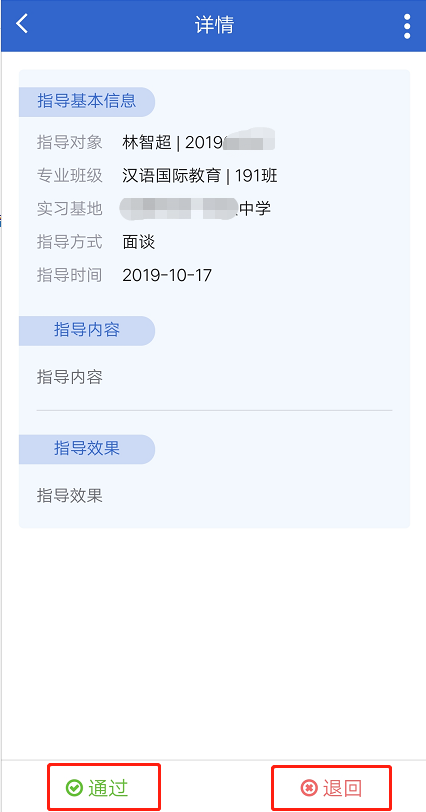Click the 指导对象 field label
The image size is (426, 812).
click(x=70, y=142)
